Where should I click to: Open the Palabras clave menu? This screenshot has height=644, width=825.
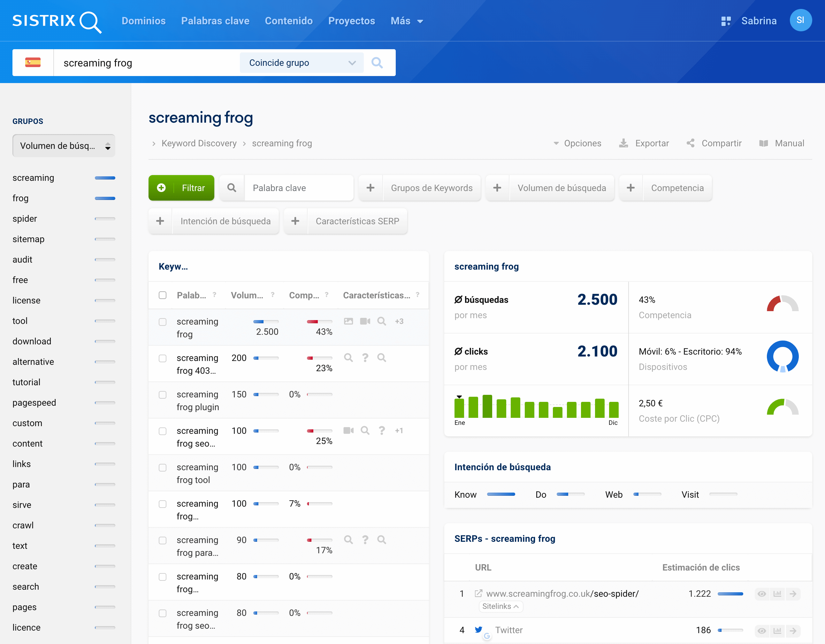click(x=215, y=21)
